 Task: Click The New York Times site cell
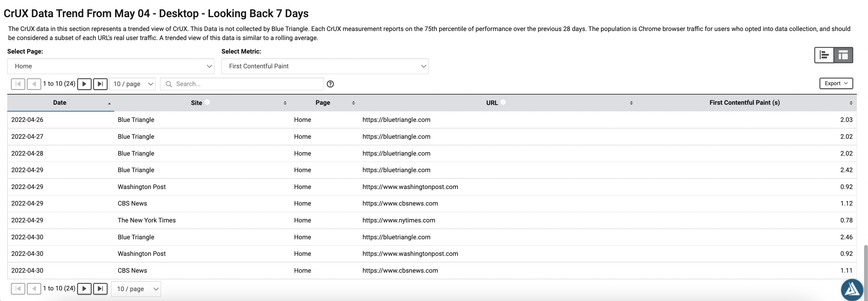[x=146, y=220]
